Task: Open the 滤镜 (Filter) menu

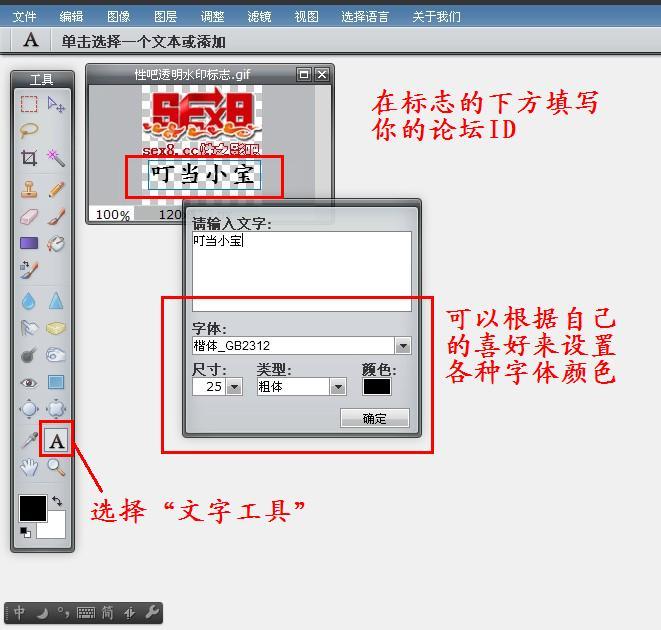Action: tap(258, 16)
